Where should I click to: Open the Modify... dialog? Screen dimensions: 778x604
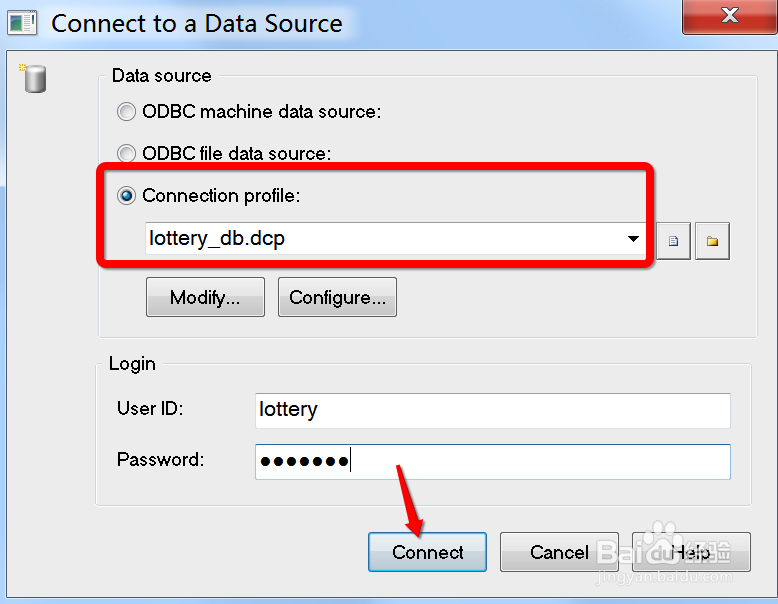coord(205,297)
